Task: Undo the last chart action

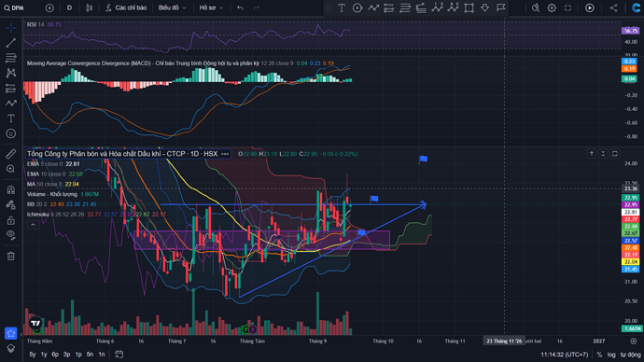Action: point(240,7)
